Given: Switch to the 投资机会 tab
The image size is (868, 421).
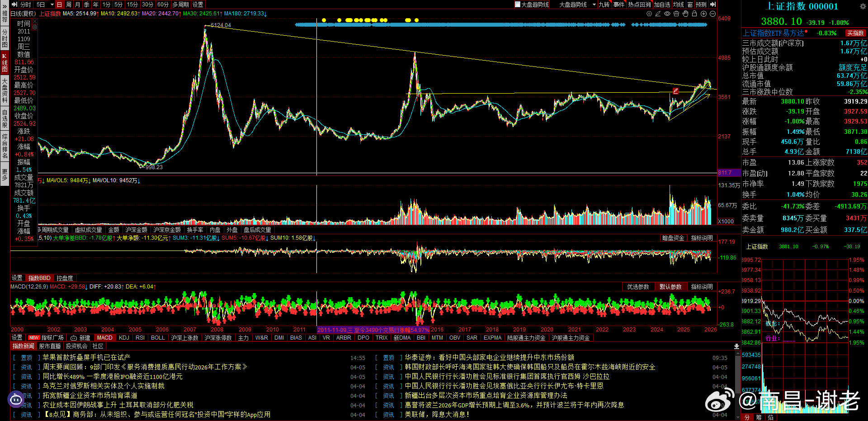Looking at the screenshot, I should coord(76,346).
